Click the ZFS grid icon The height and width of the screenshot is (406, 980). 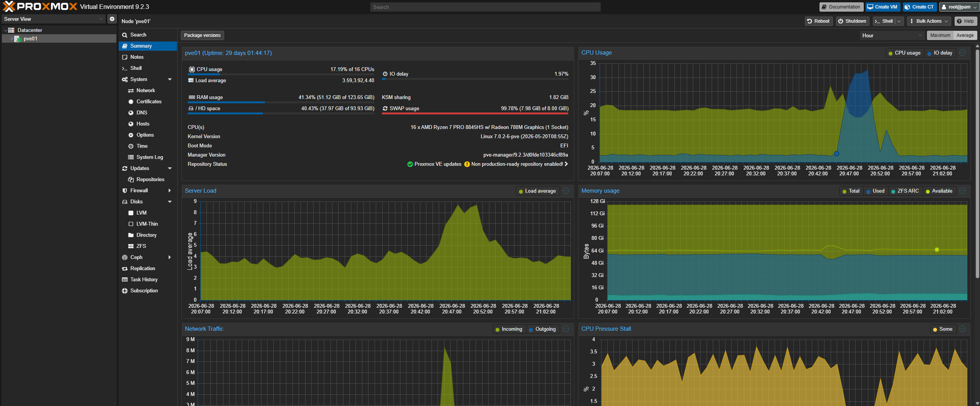coord(131,246)
